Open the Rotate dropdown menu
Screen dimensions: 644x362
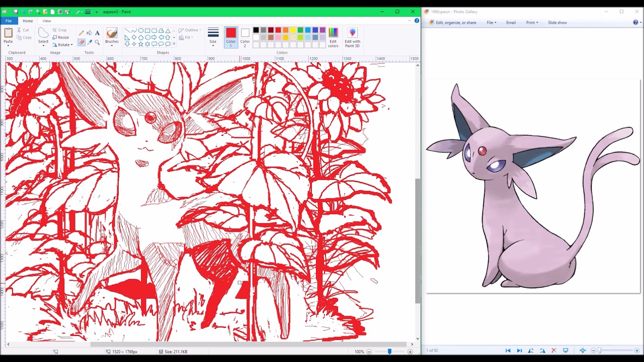coord(62,45)
